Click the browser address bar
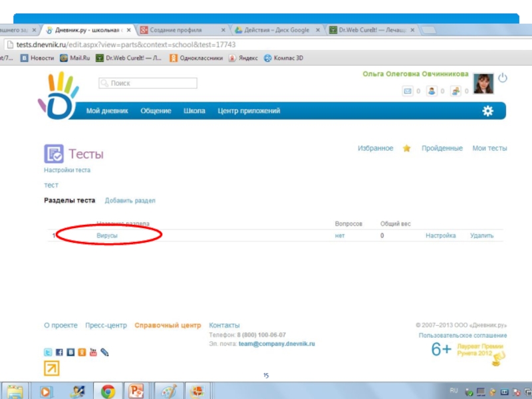 point(268,45)
